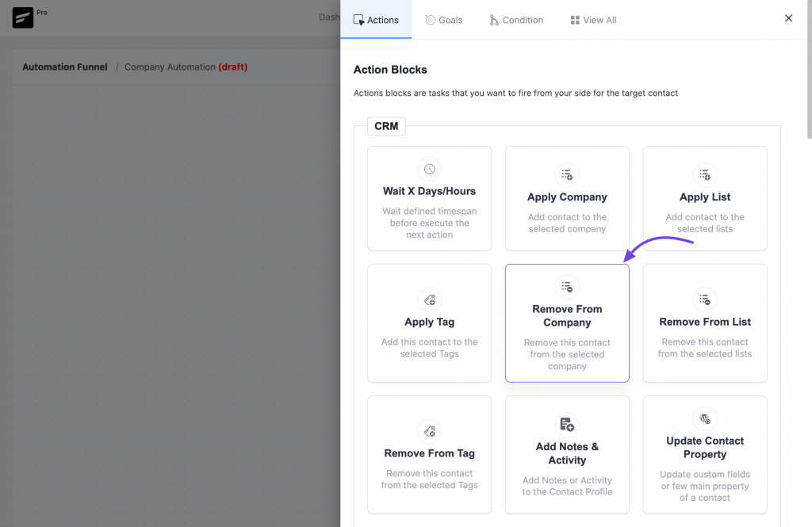Viewport: 812px width, 527px height.
Task: Open the Automation Funnel breadcrumb link
Action: [x=64, y=67]
